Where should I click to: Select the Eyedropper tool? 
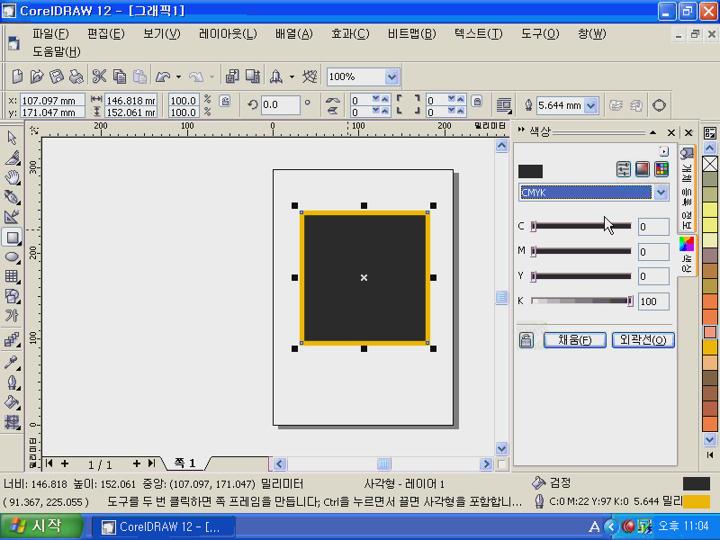coord(12,362)
